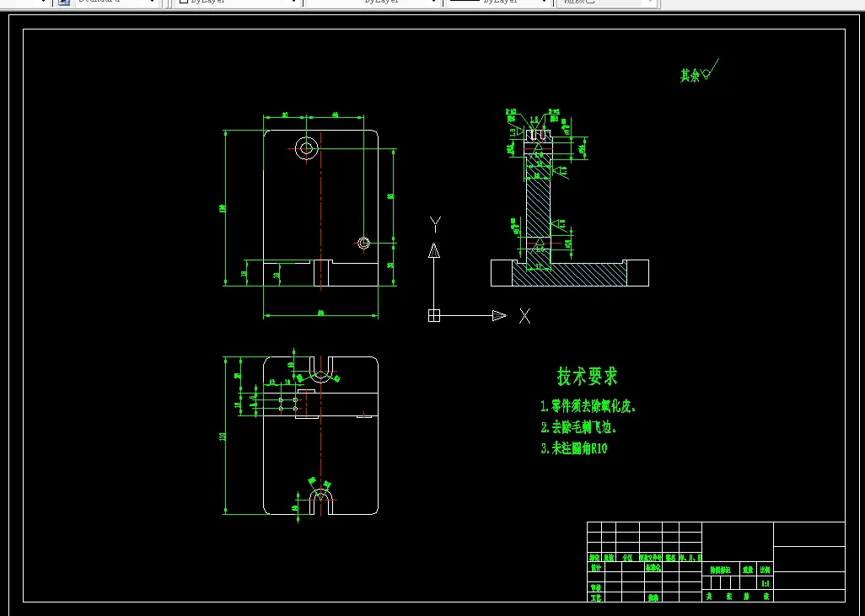Select the 110 dimension of the slotted plan view
865x616 pixels.
(x=223, y=436)
